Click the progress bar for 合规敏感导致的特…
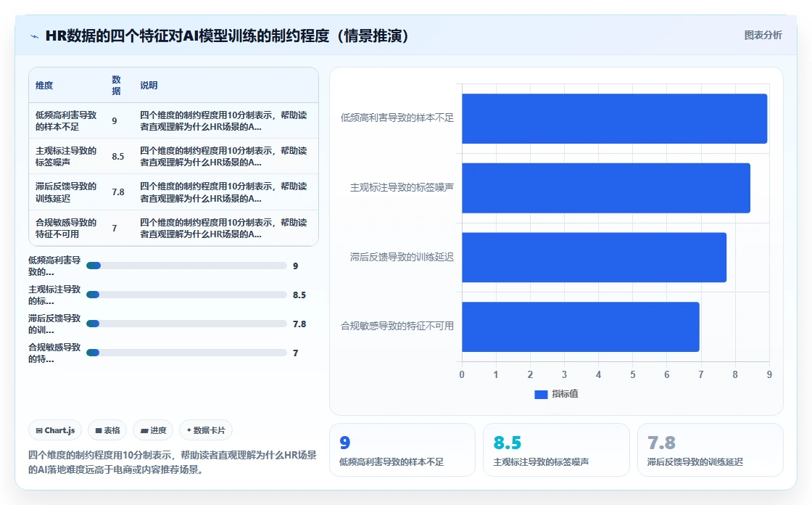The image size is (812, 505). coord(186,353)
